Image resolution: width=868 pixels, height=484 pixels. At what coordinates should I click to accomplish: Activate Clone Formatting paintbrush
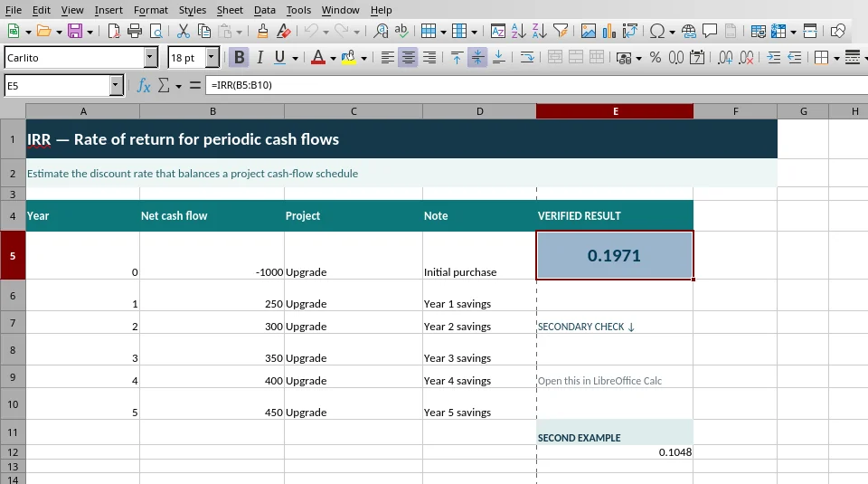coord(262,31)
